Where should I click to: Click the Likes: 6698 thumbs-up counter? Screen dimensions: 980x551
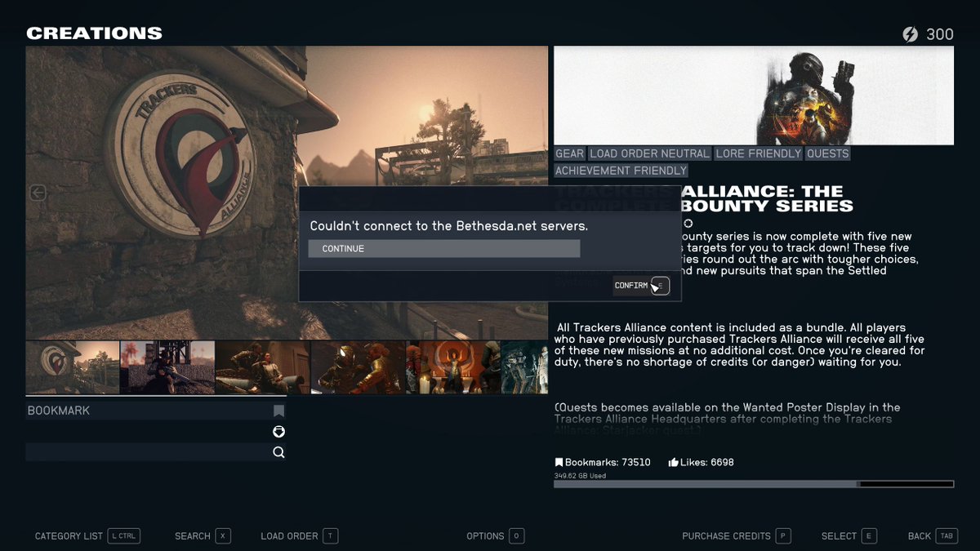point(701,462)
